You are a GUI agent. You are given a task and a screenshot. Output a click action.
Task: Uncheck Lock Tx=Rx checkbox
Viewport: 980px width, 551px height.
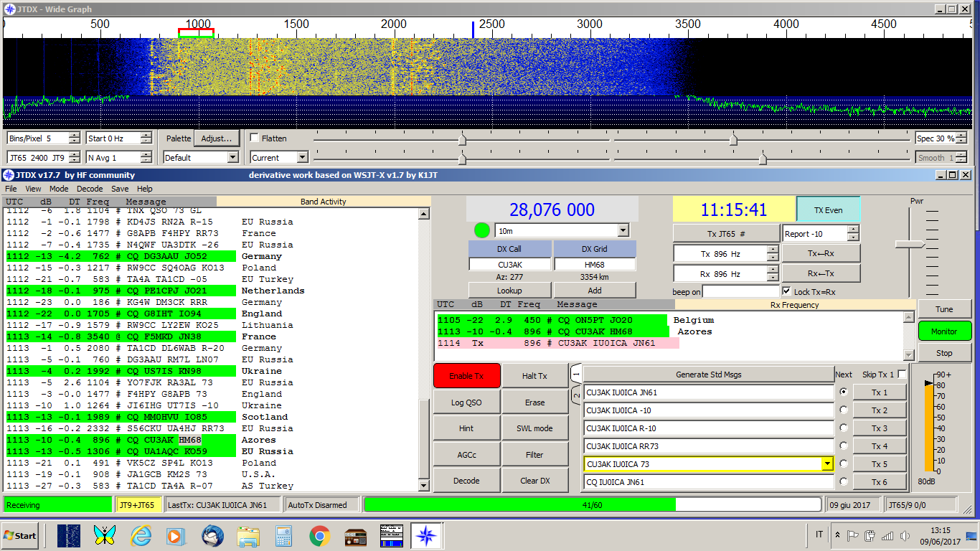coord(787,291)
